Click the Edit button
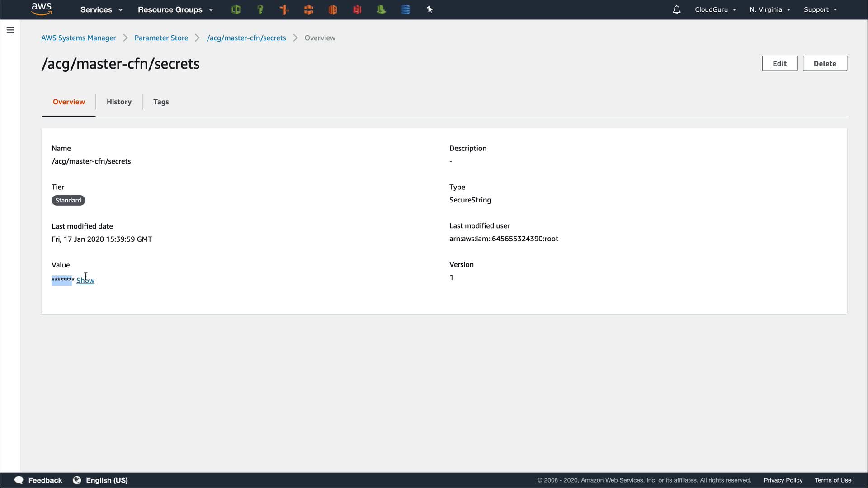Viewport: 868px width, 488px height. (779, 64)
